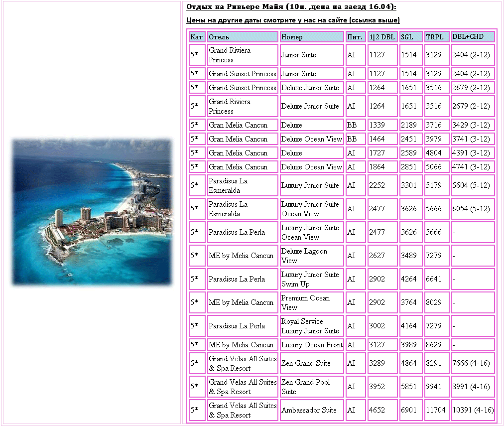Screen dimensions: 504x428
Task: Select the 'SGL' column header
Action: 410,37
